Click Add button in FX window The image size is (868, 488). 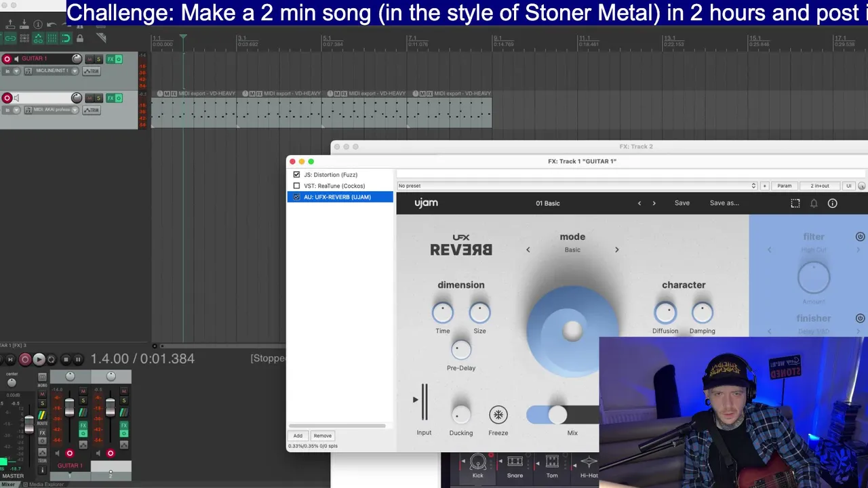click(x=298, y=436)
